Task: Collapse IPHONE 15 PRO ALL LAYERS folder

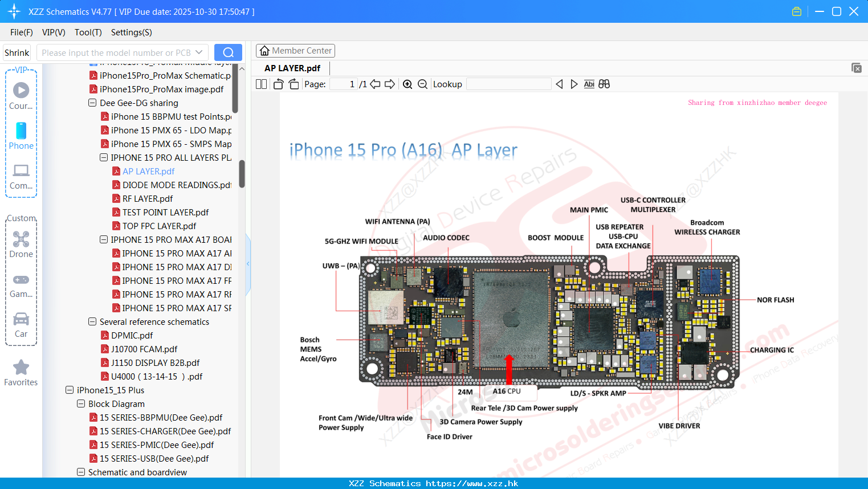Action: click(104, 158)
